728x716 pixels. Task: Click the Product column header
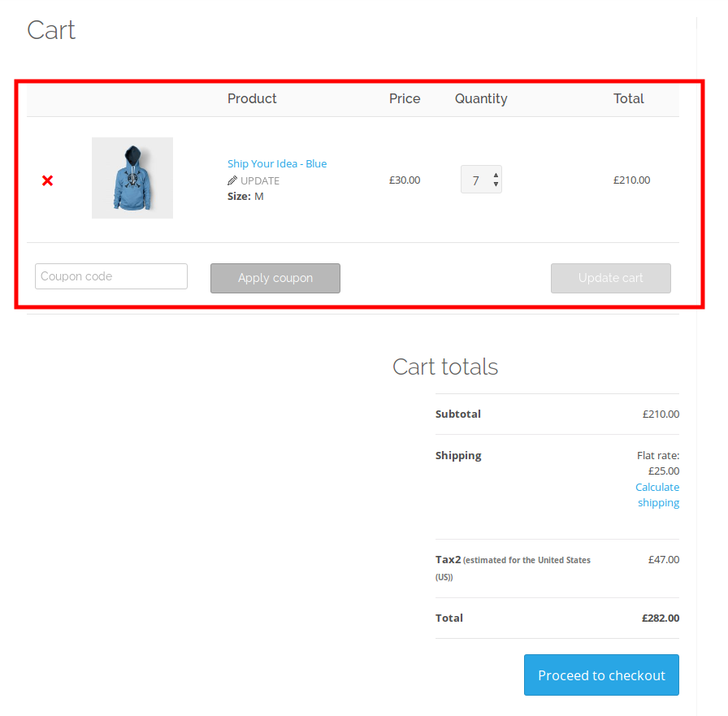[252, 98]
